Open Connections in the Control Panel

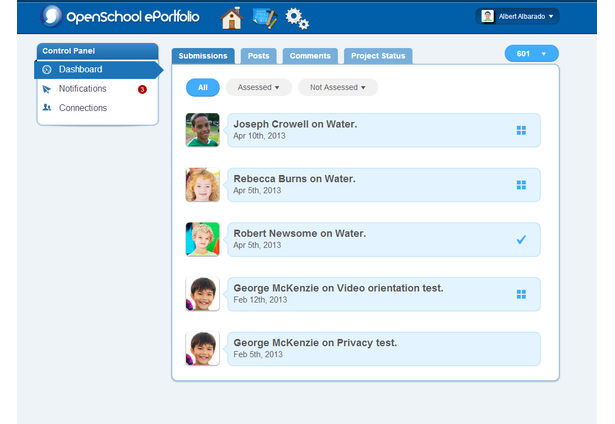coord(97,108)
